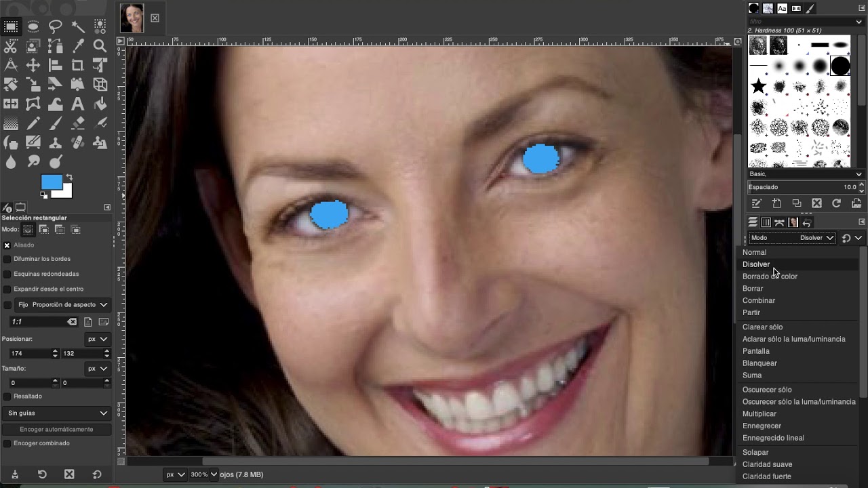Select the 3D Transform cube tool
This screenshot has width=868, height=488.
pos(100,85)
